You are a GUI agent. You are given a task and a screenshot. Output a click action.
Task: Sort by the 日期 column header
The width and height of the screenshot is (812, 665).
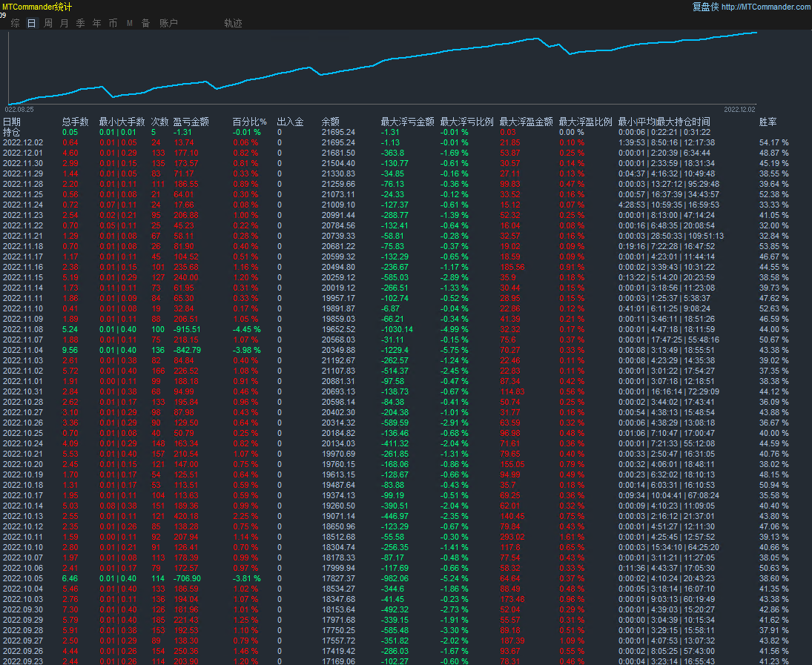12,122
